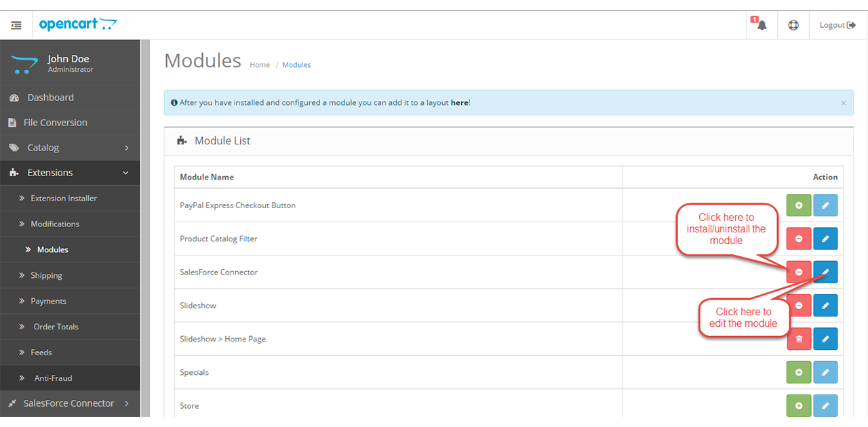Collapse sidebar using the hamburger menu icon
Image resolution: width=868 pixels, height=427 pixels.
(16, 25)
